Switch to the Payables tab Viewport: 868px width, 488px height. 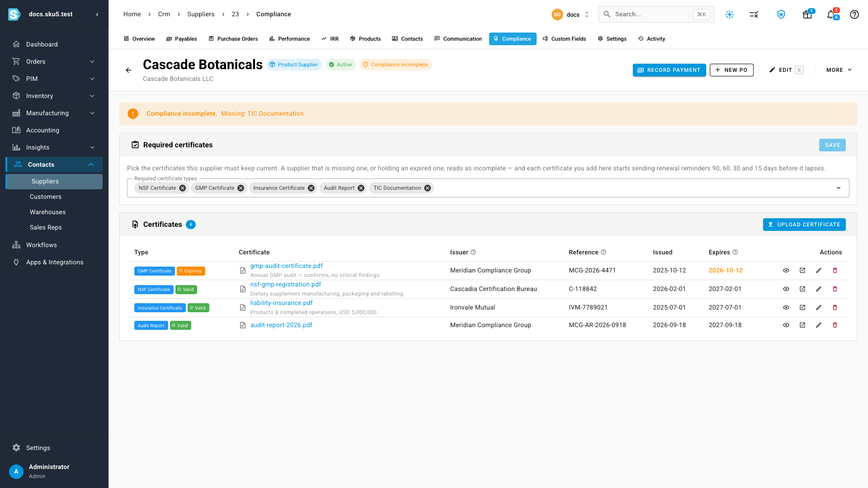pos(182,39)
